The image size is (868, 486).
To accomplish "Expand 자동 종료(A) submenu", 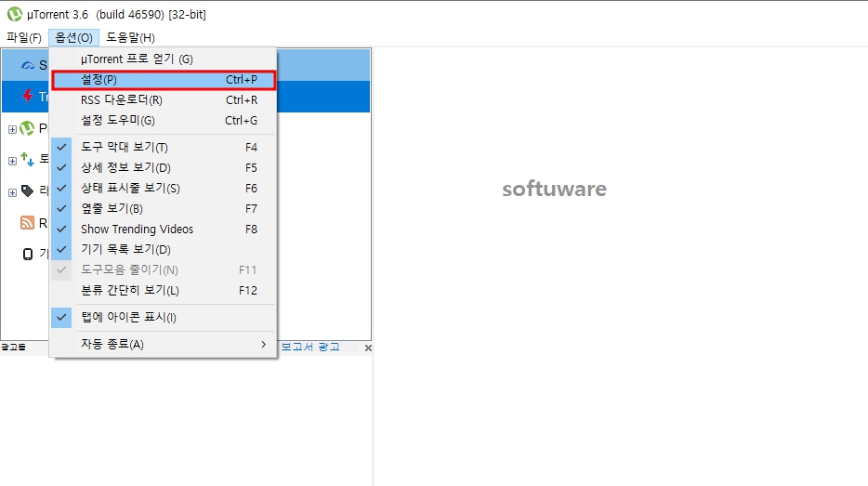I will point(164,345).
